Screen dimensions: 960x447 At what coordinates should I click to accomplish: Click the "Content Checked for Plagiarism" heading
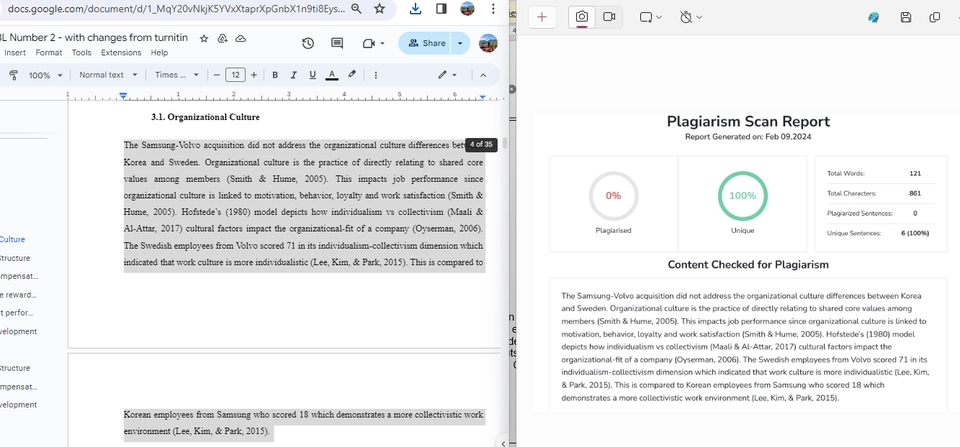pos(748,265)
